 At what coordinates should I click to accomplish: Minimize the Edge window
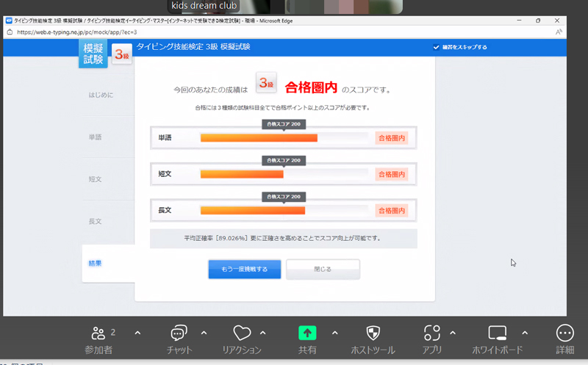[519, 21]
